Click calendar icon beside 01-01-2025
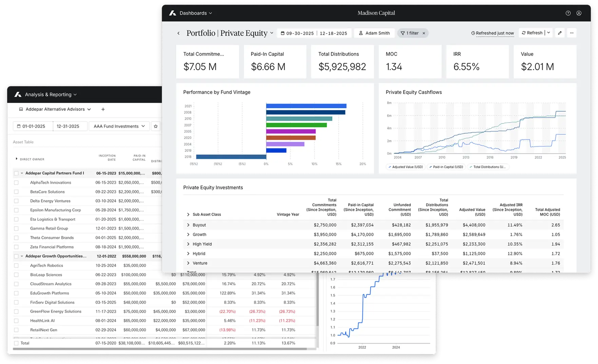The height and width of the screenshot is (364, 598). point(19,126)
